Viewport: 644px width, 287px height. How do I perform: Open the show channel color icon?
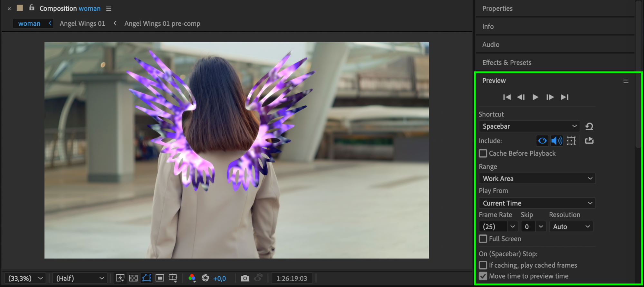tap(192, 278)
